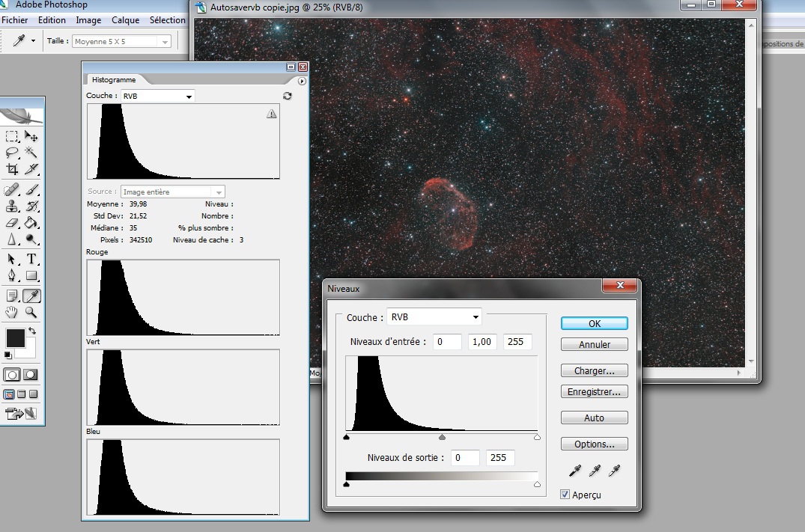This screenshot has width=805, height=532.
Task: Switch to Quick Mask mode
Action: tap(31, 374)
